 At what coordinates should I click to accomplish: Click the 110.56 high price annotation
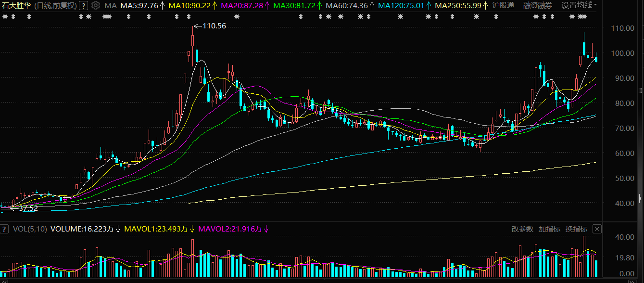click(215, 26)
